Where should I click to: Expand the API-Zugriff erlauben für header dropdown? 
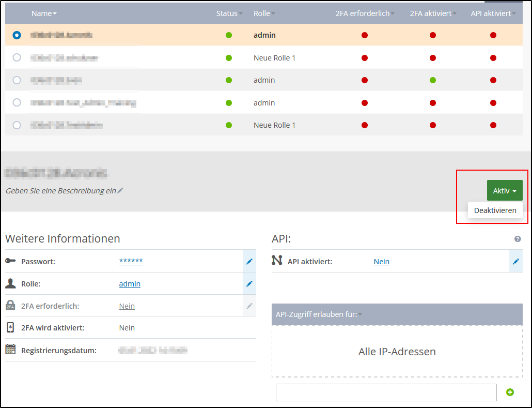(x=318, y=314)
